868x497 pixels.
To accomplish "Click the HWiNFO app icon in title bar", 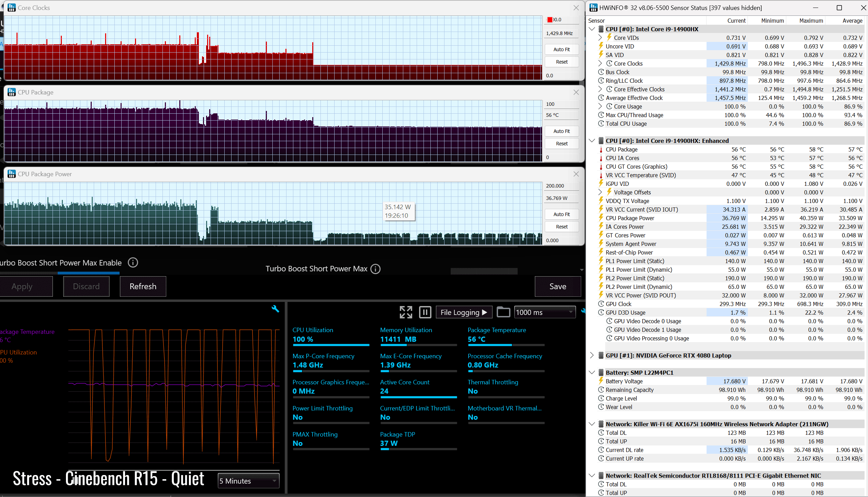I will tap(594, 8).
